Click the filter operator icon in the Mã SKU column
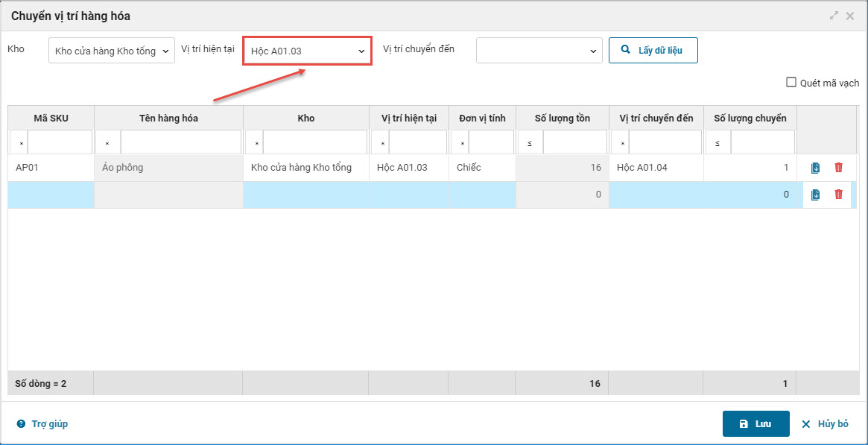 click(22, 142)
